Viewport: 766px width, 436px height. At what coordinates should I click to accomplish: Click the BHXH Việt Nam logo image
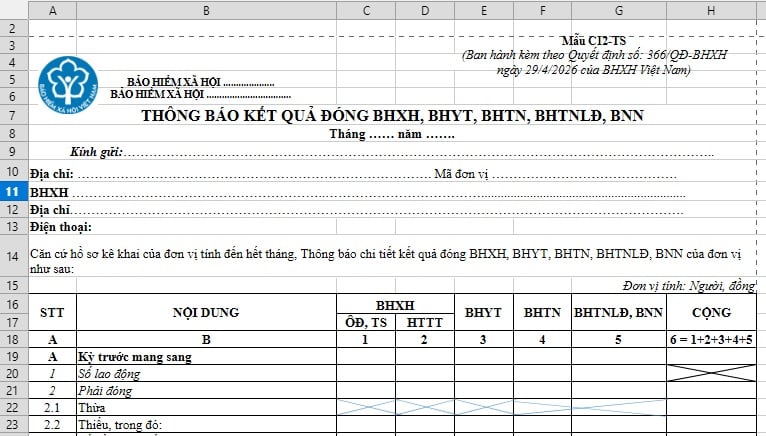click(68, 85)
